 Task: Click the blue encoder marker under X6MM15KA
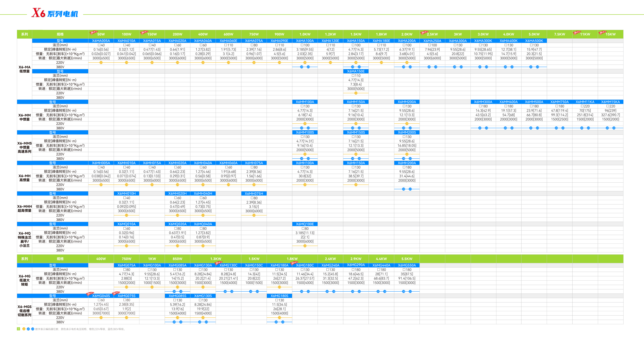click(x=607, y=128)
